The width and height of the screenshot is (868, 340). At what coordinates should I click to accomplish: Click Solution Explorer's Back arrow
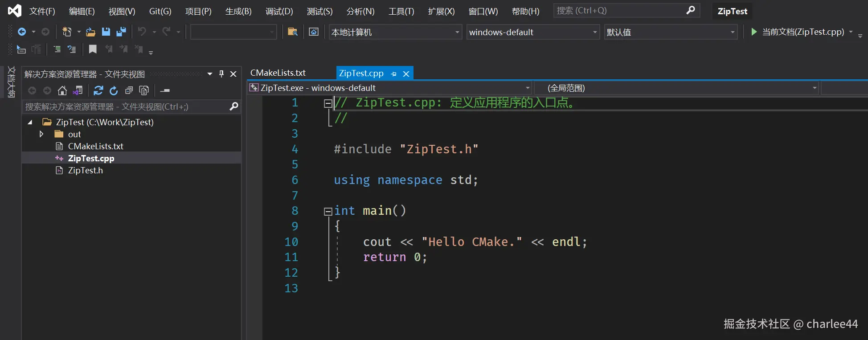tap(32, 91)
